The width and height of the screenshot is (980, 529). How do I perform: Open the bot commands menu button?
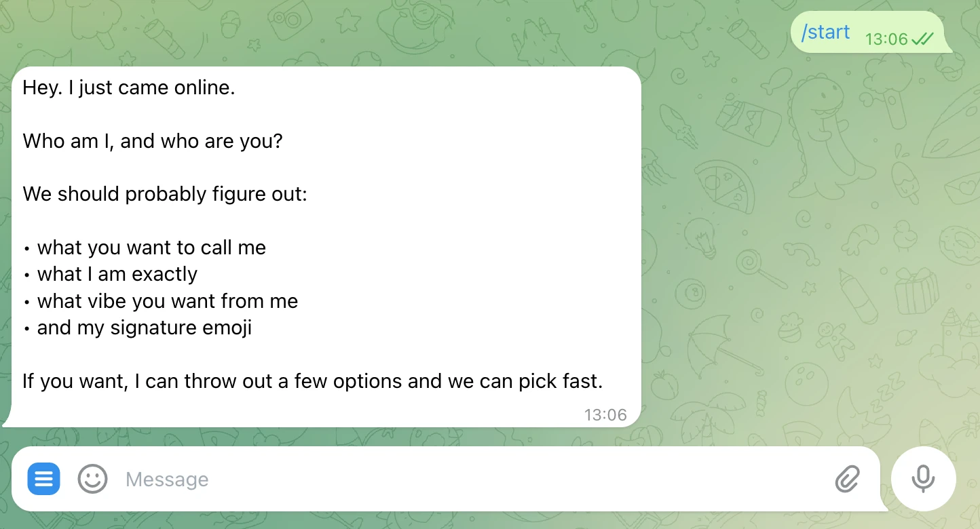(x=43, y=479)
